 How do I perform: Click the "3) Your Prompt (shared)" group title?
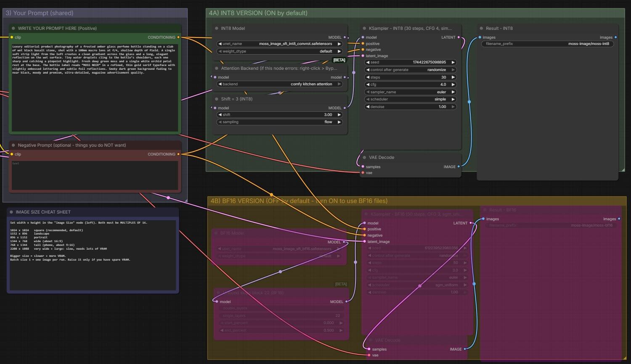[x=40, y=13]
